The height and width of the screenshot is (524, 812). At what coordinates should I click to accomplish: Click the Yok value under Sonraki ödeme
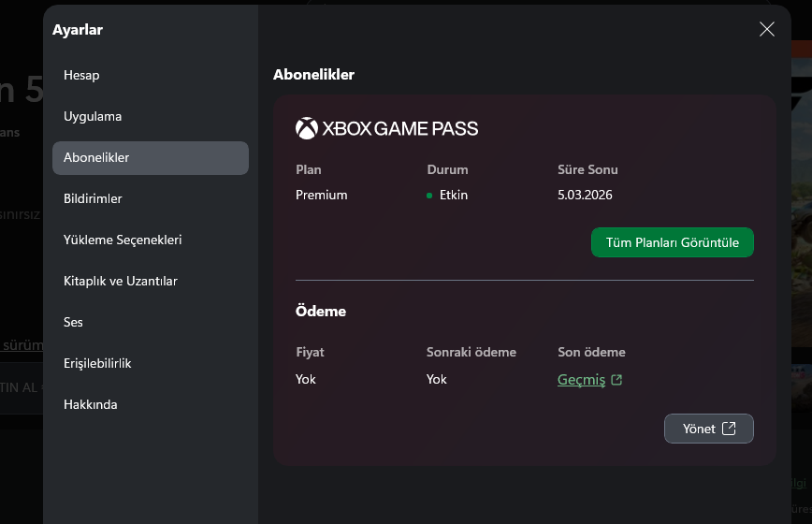(437, 380)
